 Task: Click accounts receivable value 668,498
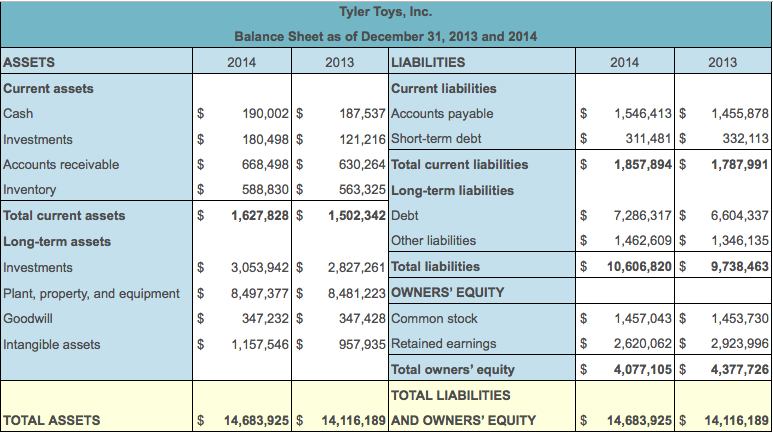click(265, 165)
